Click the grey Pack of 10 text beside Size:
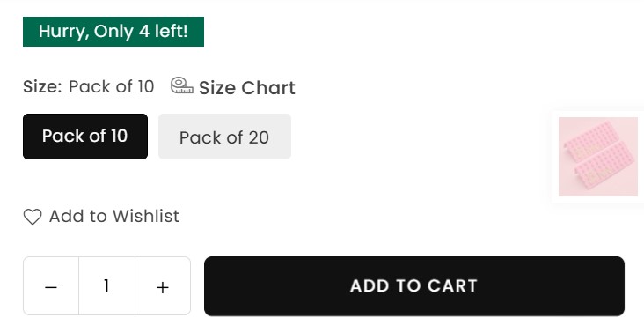644x318 pixels. point(112,87)
